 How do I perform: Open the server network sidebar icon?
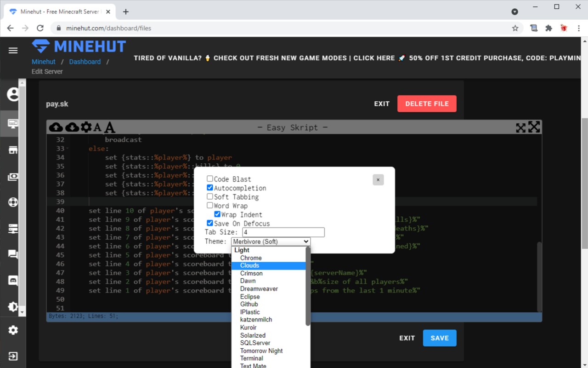tap(13, 229)
